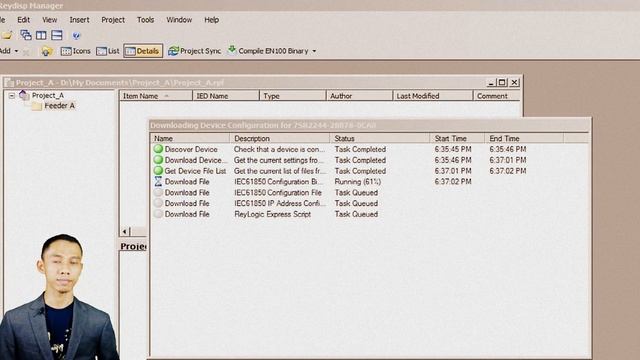
Task: Click the Description column header
Action: coord(280,138)
